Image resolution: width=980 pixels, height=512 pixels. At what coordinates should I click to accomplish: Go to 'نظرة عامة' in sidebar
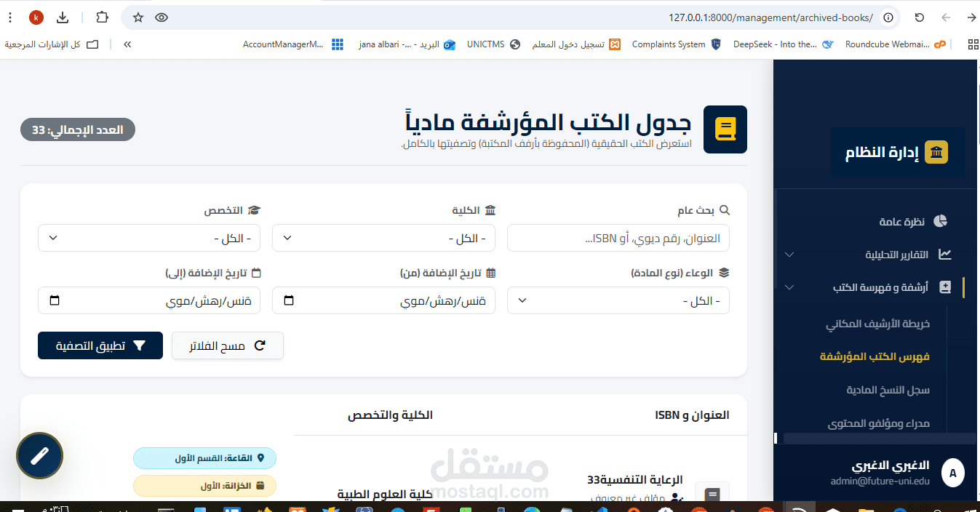(x=902, y=221)
